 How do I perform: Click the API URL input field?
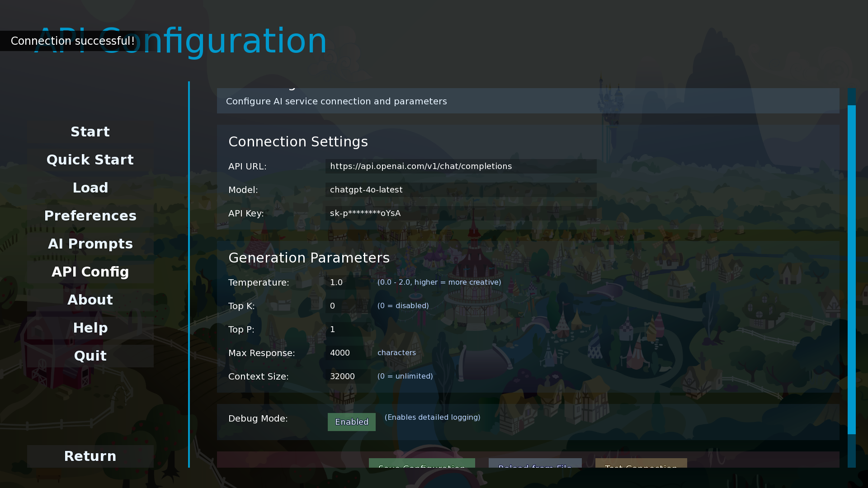pyautogui.click(x=460, y=166)
